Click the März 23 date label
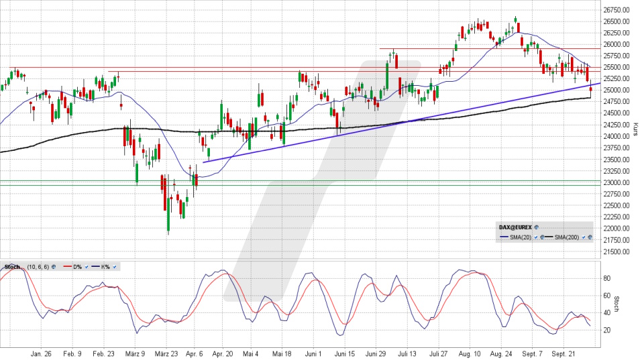This screenshot has height=362, width=644. pos(166,354)
